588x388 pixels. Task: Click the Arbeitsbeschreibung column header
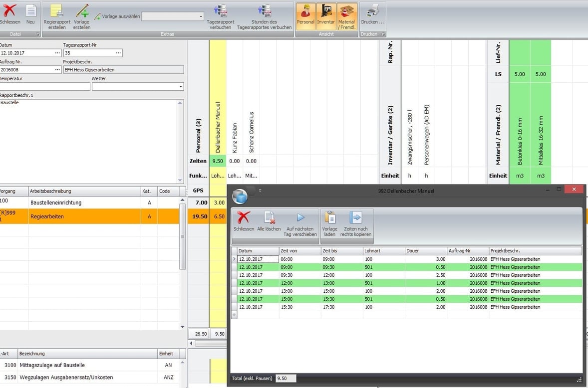85,191
